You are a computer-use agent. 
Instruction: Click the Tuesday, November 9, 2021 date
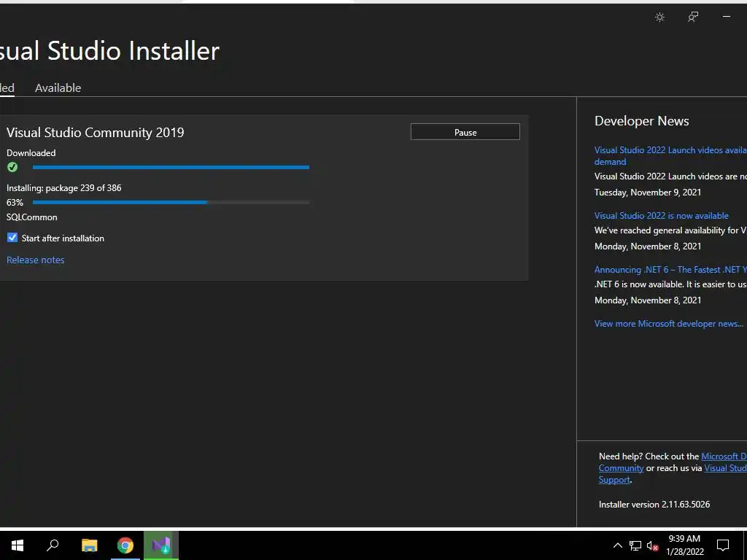648,192
